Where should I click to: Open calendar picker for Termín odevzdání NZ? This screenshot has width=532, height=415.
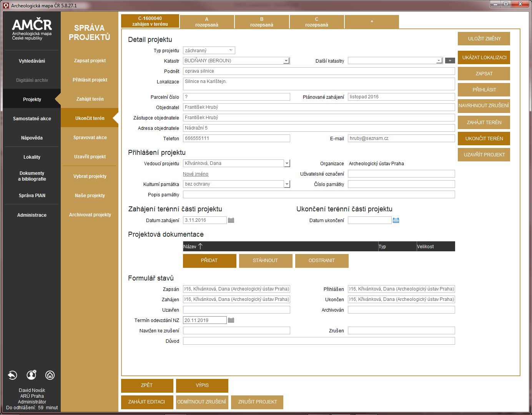point(231,320)
